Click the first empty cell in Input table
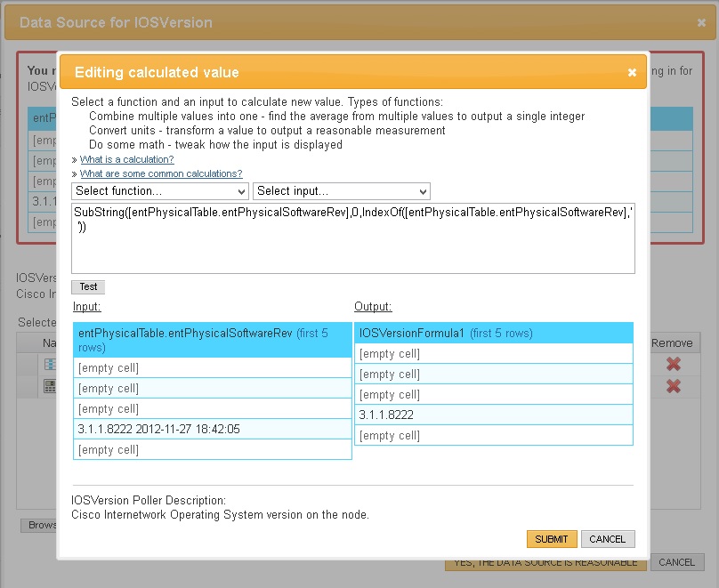The width and height of the screenshot is (719, 588). [x=213, y=368]
